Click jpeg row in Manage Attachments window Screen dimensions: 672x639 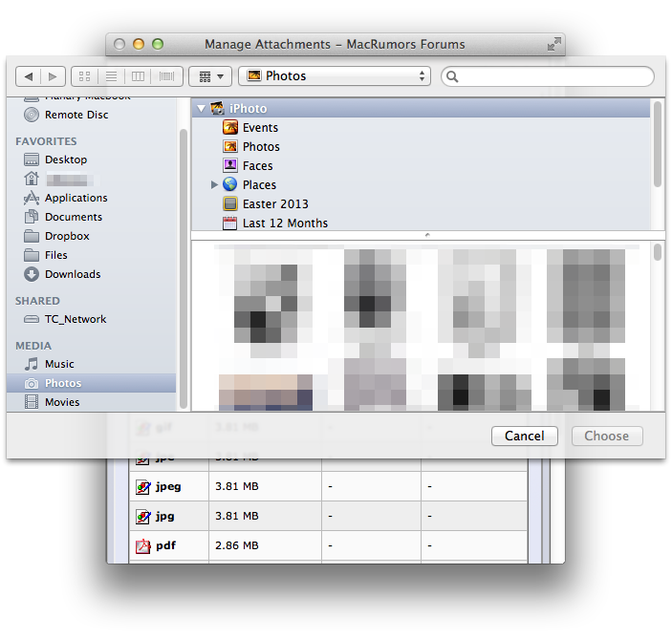pos(328,486)
